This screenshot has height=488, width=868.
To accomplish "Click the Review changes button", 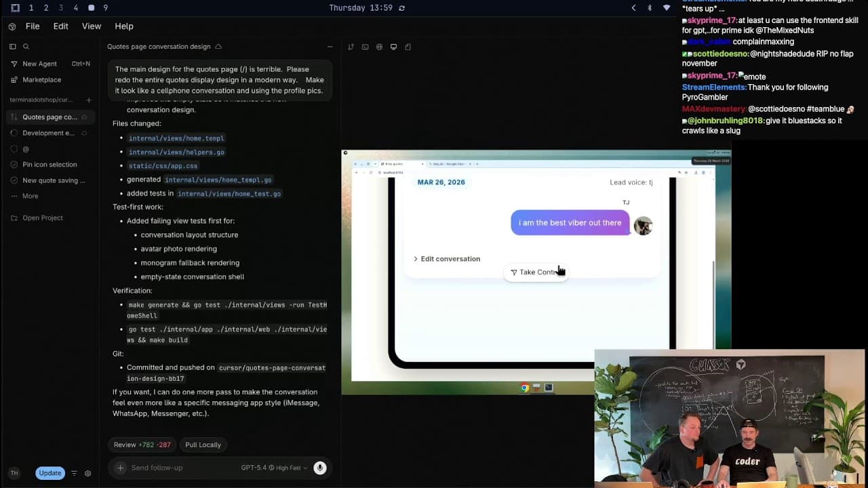I will click(142, 445).
